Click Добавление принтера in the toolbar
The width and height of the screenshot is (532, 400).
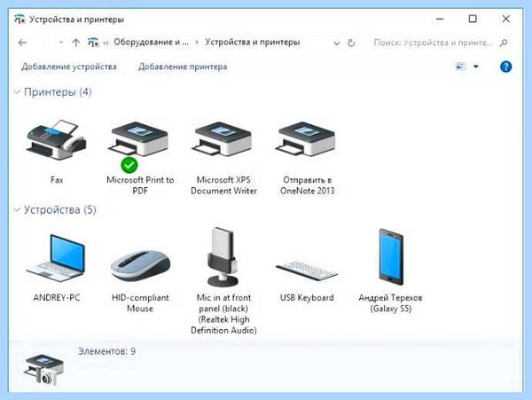pos(183,67)
